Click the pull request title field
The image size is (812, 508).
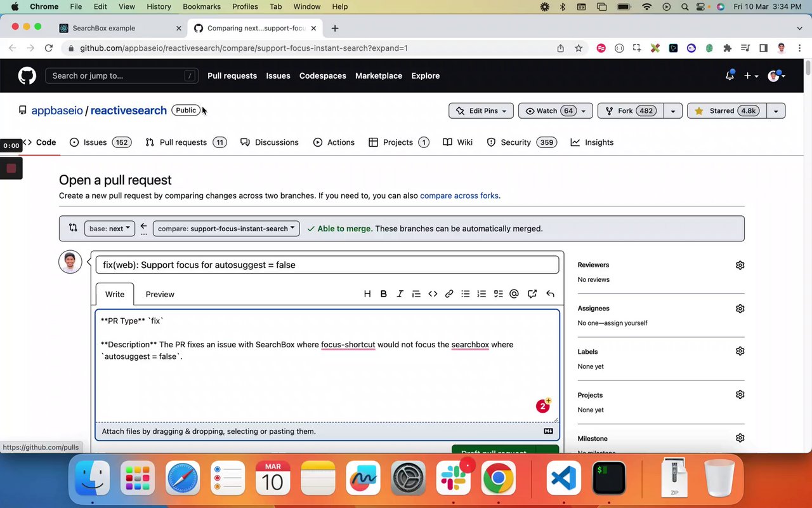pos(327,265)
